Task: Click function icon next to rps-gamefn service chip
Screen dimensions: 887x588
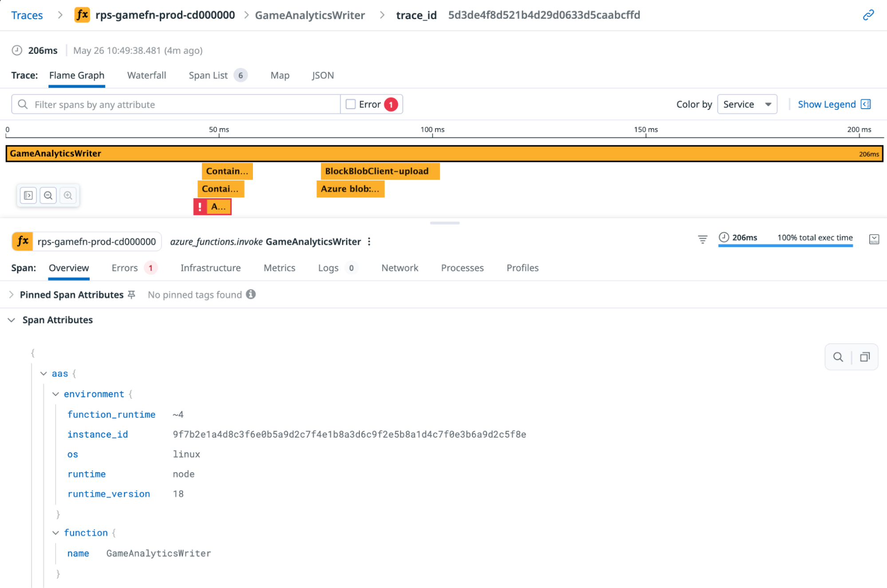Action: (x=23, y=242)
